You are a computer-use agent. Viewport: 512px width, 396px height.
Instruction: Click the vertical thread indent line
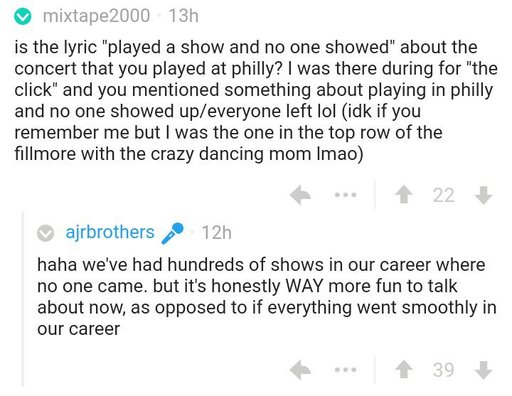23,299
